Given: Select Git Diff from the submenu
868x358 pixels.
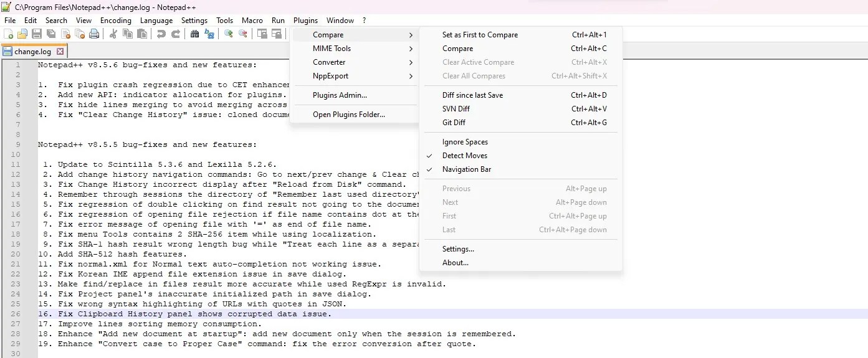Looking at the screenshot, I should click(x=520, y=123).
